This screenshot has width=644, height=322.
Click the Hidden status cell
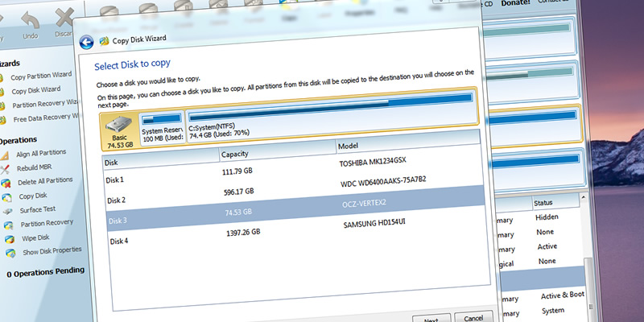[547, 217]
